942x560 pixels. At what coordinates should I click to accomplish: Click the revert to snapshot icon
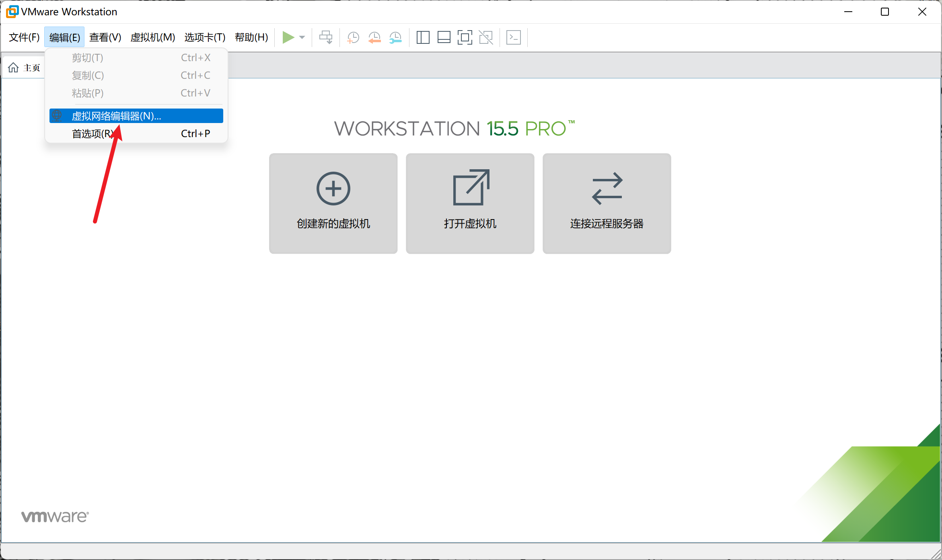coord(374,37)
